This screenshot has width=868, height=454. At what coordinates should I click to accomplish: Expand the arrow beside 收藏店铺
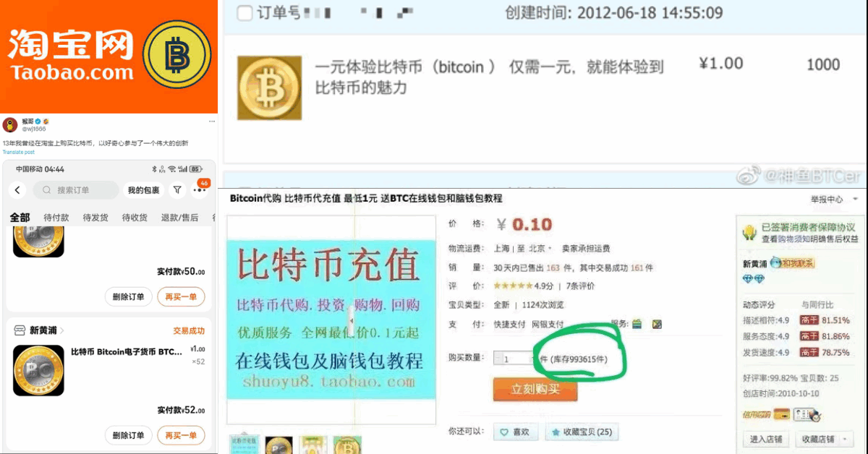pyautogui.click(x=844, y=439)
